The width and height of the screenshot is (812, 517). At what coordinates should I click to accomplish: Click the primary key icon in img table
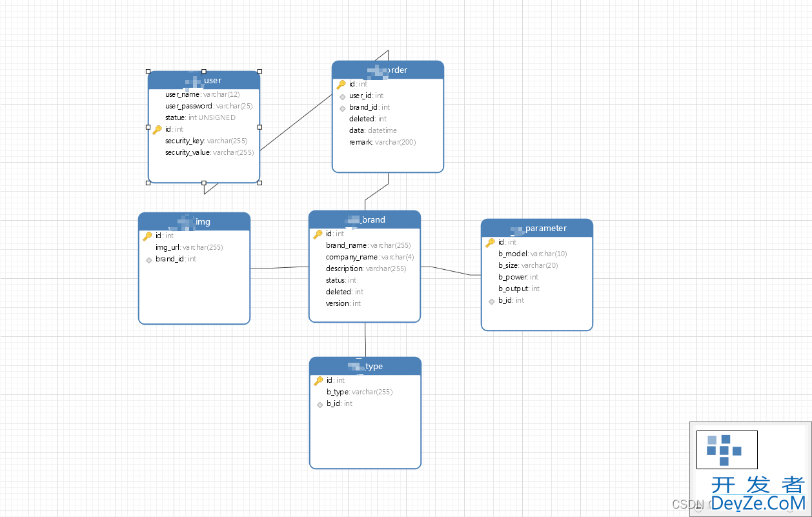pyautogui.click(x=147, y=236)
